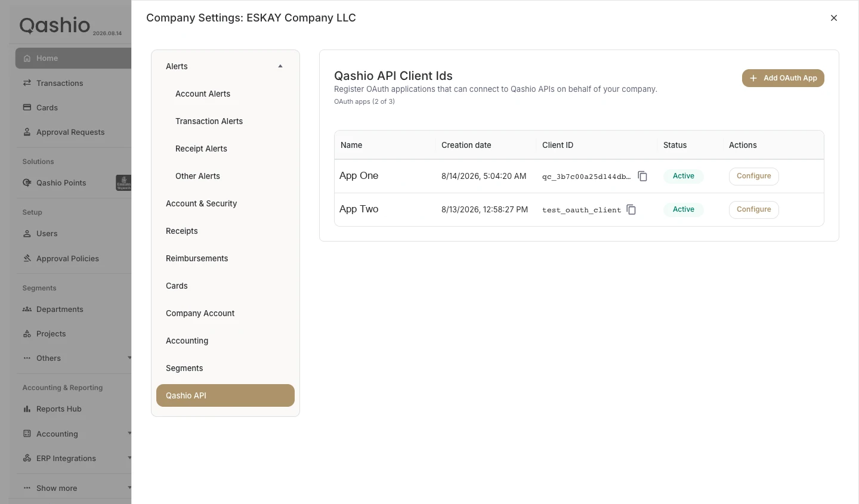Click the Qashio Points icon

pyautogui.click(x=27, y=183)
